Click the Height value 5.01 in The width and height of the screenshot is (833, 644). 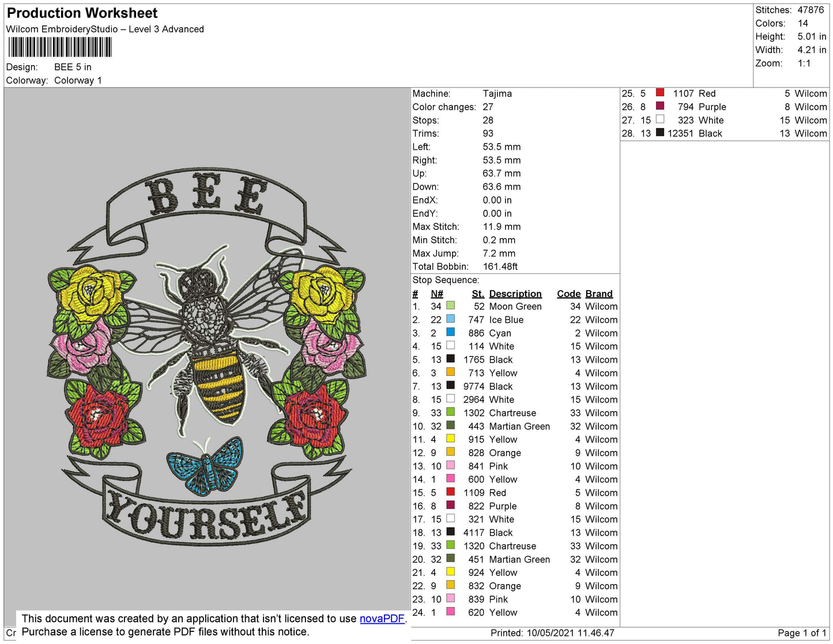click(x=812, y=36)
